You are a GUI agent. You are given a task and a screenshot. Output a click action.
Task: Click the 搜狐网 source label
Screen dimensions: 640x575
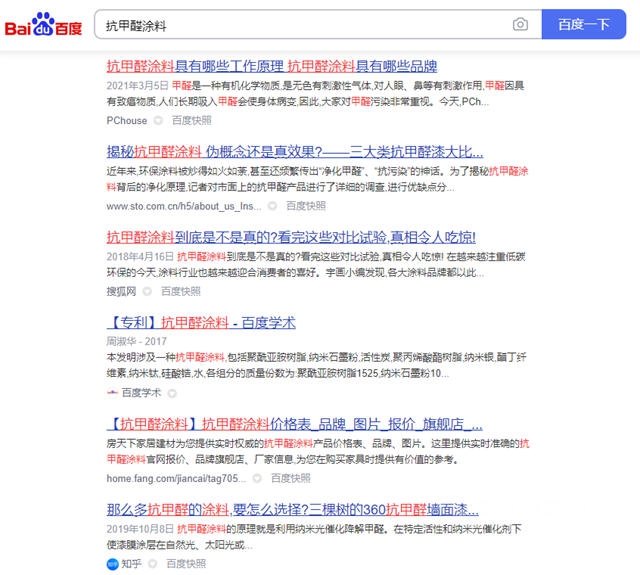tap(121, 291)
